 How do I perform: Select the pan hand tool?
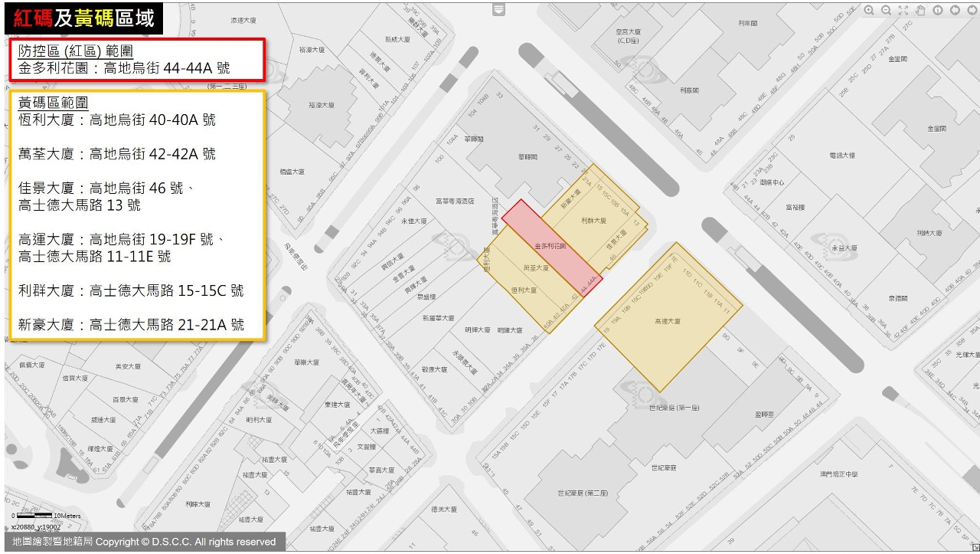click(x=920, y=10)
